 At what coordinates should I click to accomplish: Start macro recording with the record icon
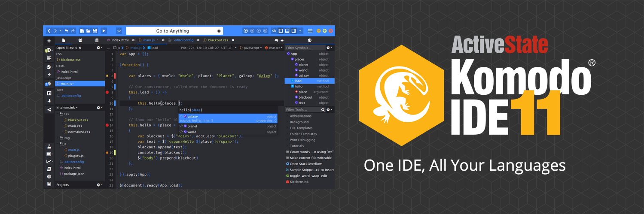246,31
